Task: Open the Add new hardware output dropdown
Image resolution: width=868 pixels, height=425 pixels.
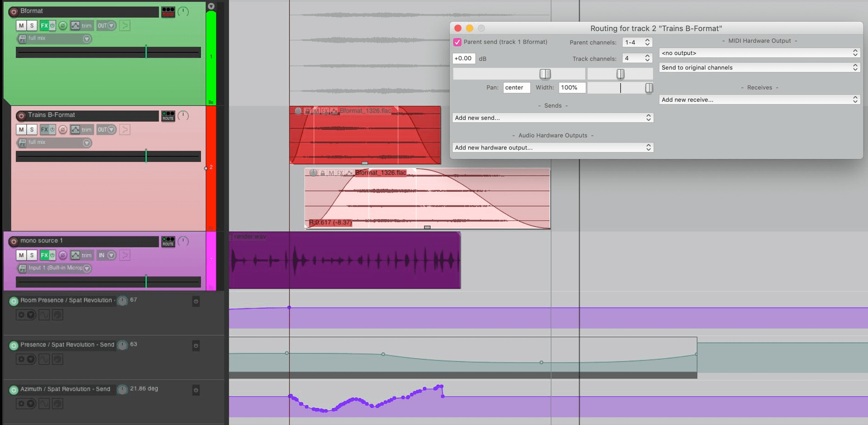Action: tap(553, 148)
